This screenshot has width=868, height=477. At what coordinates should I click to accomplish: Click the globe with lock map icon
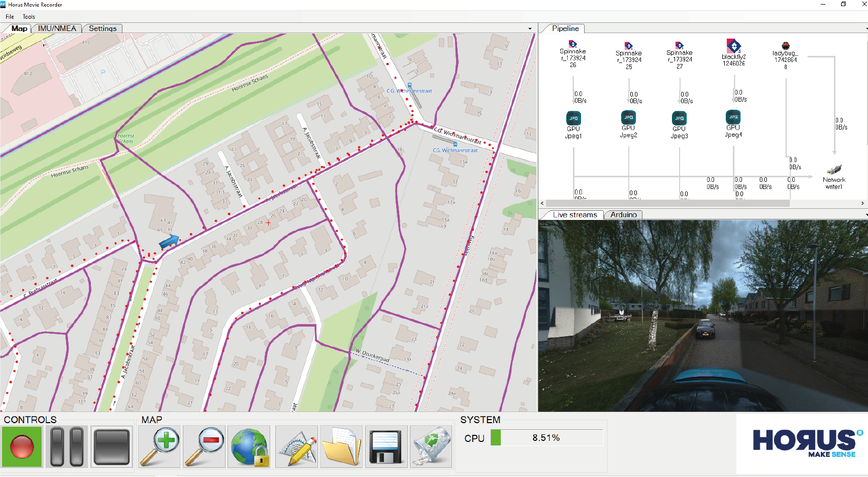248,447
